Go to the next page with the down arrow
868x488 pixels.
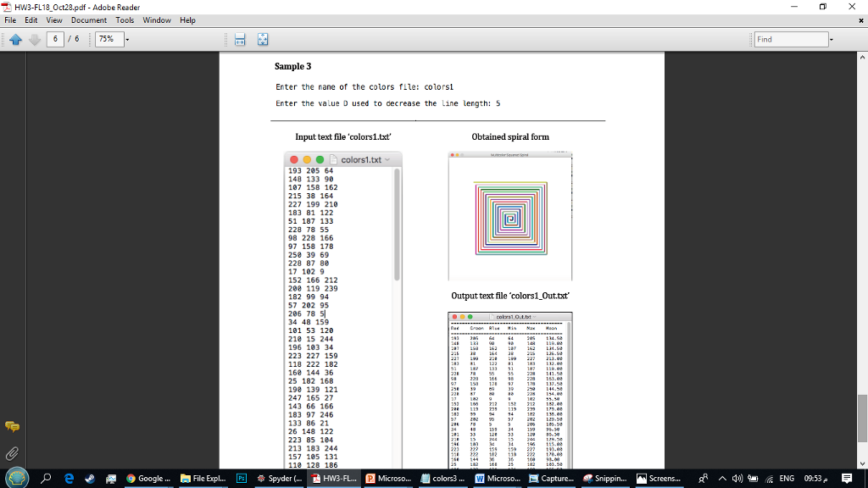[34, 38]
